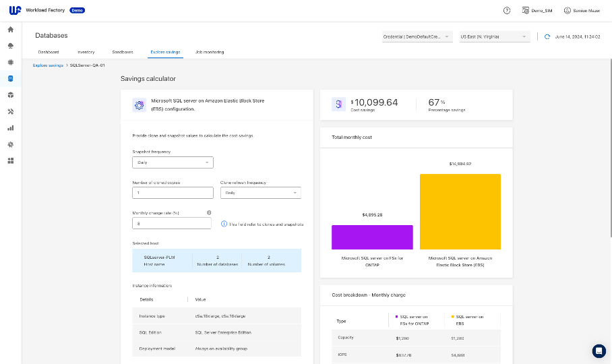The height and width of the screenshot is (364, 612).
Task: Click the yellow EBS cost bar
Action: click(x=460, y=212)
